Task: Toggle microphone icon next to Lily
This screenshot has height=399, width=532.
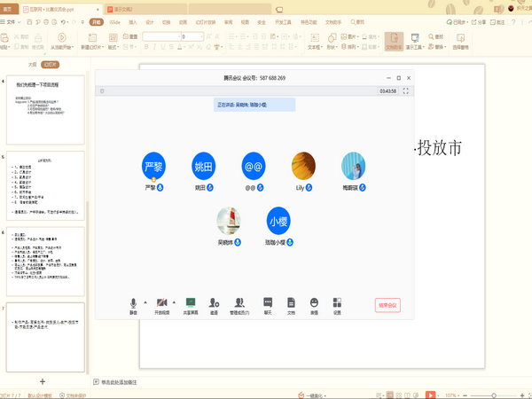Action: pos(309,188)
